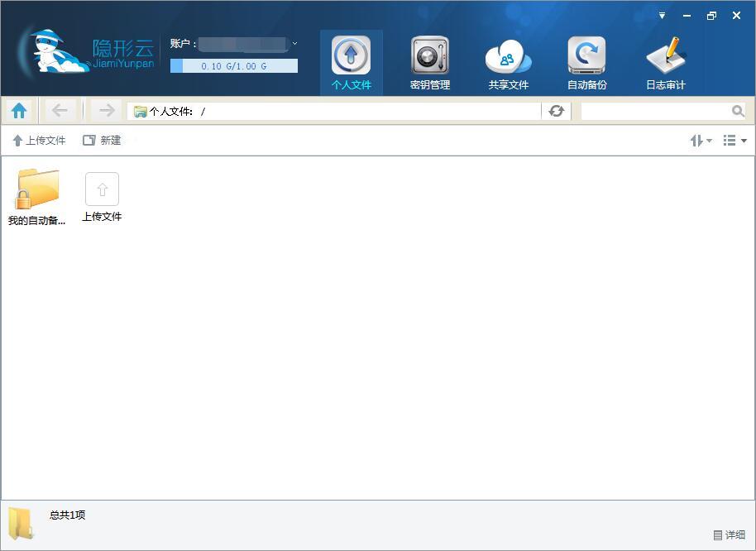Open the 日志审计 tab
The height and width of the screenshot is (551, 756).
coord(665,63)
